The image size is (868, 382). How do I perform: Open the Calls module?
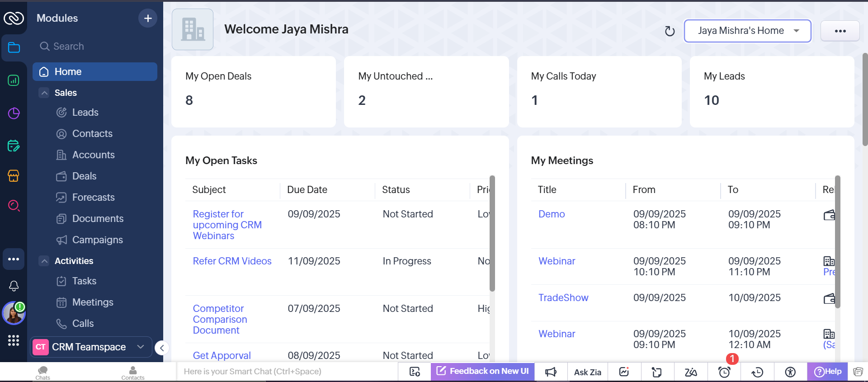point(83,323)
